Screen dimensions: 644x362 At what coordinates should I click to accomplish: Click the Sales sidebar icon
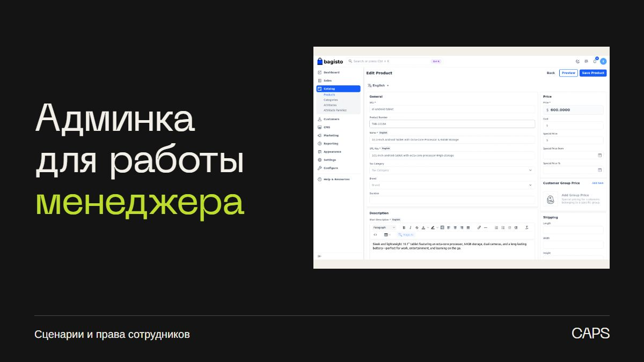click(x=319, y=80)
